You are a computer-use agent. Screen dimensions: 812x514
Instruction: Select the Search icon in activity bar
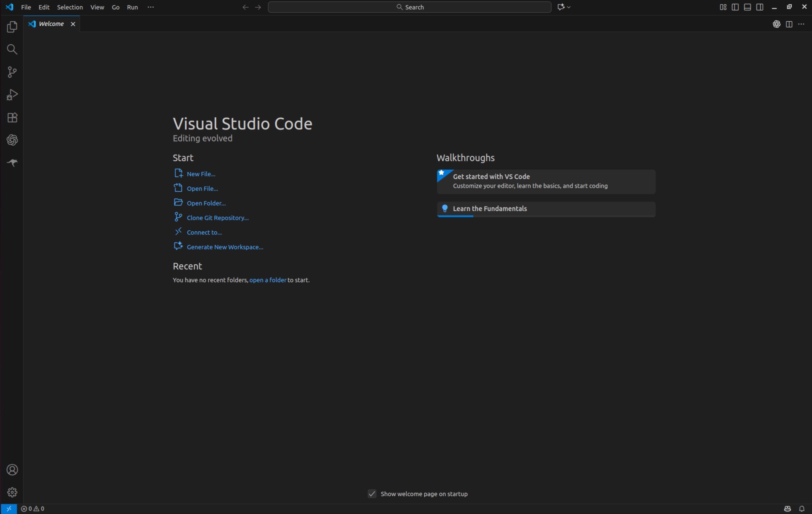[12, 49]
